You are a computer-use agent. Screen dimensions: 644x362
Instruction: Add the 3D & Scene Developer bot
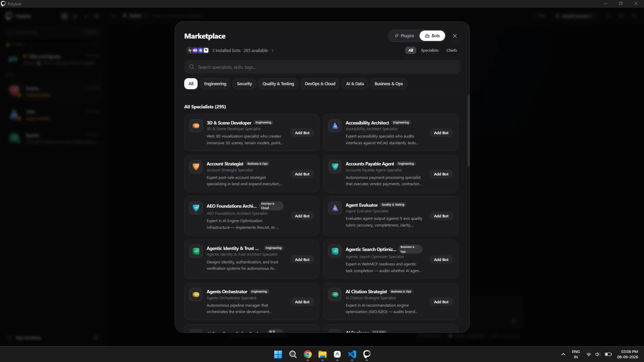302,133
